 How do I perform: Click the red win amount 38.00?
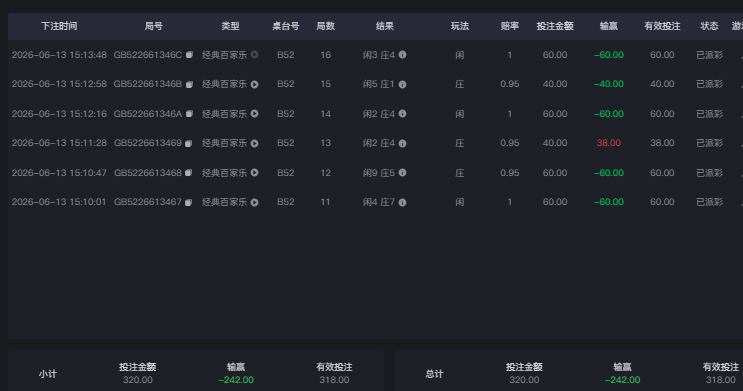pyautogui.click(x=608, y=143)
